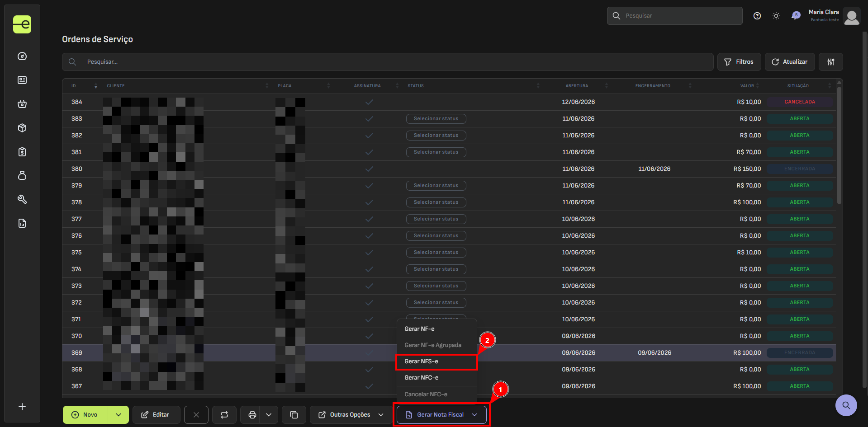The image size is (868, 427).
Task: Open the product box sidebar icon
Action: click(22, 128)
